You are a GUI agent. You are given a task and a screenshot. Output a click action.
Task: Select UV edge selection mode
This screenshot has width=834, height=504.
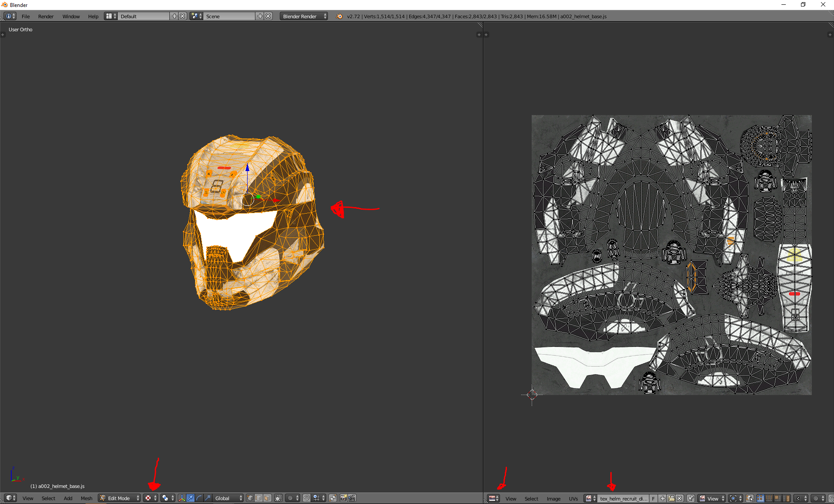[769, 498]
